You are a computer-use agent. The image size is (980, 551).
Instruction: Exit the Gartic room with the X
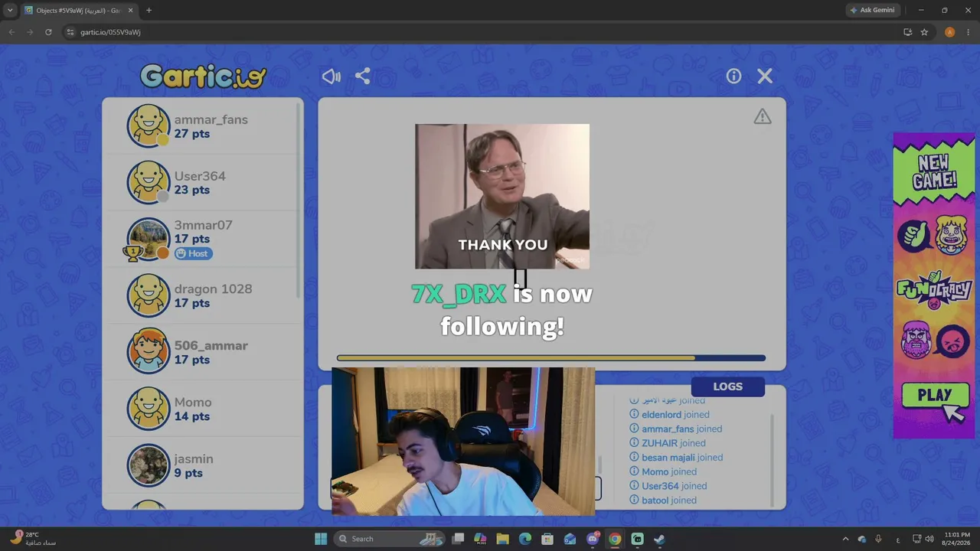(x=765, y=77)
